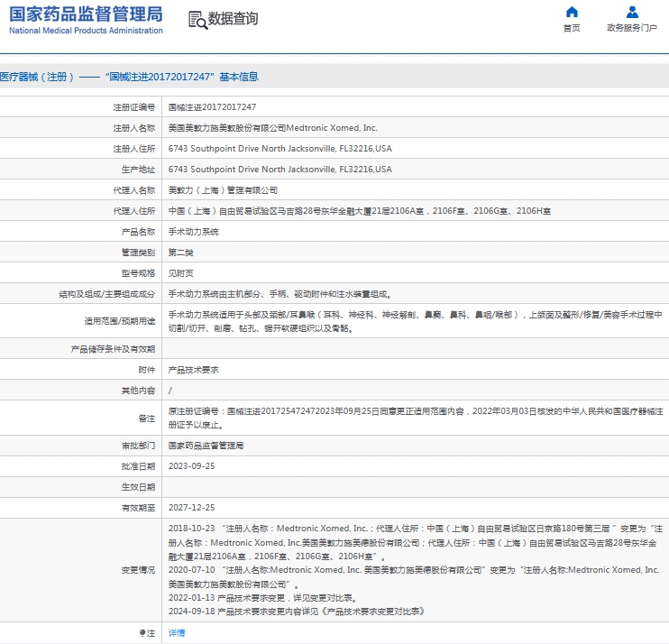The height and width of the screenshot is (644, 669).
Task: Click the 审批部门 label
Action: (138, 446)
